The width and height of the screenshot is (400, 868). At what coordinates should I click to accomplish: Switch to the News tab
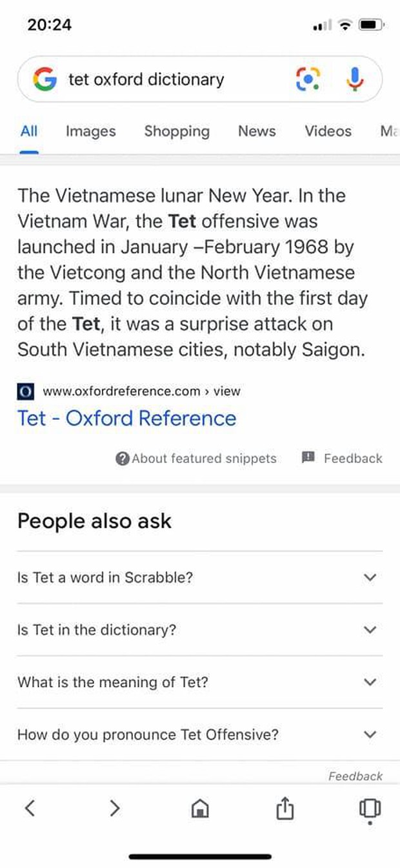coord(257,131)
